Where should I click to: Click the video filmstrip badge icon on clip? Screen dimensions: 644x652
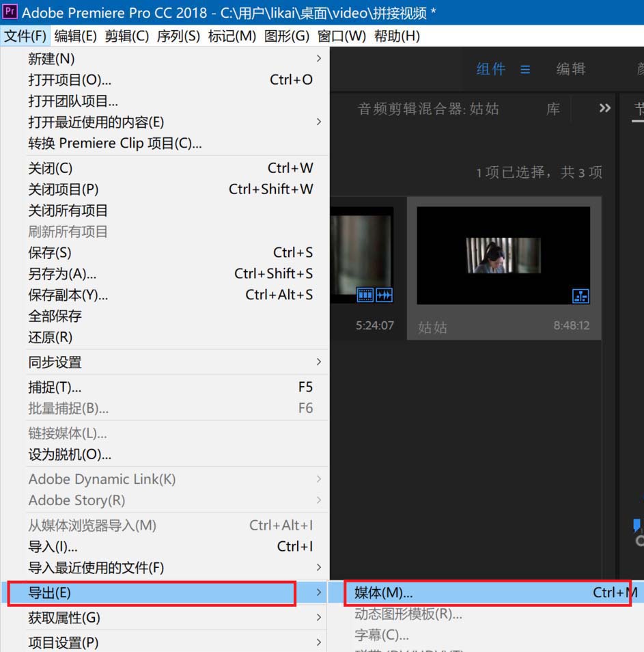(365, 295)
